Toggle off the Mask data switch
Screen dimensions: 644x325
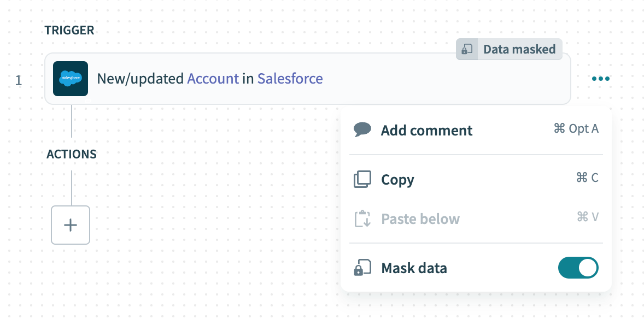(578, 268)
